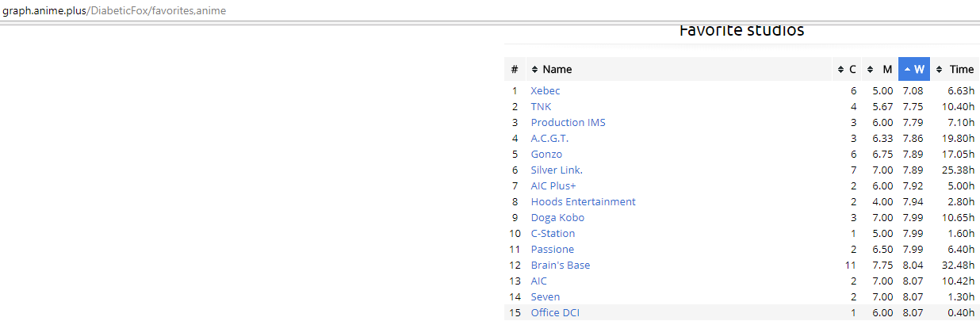Click the 17.05h time value

pos(959,155)
